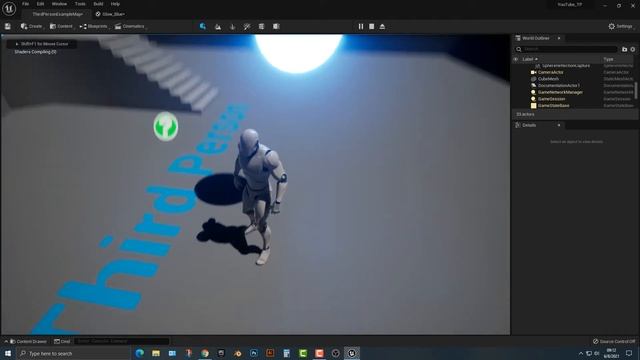This screenshot has width=640, height=360.
Task: Select the World Outliner panel tab
Action: coord(536,38)
